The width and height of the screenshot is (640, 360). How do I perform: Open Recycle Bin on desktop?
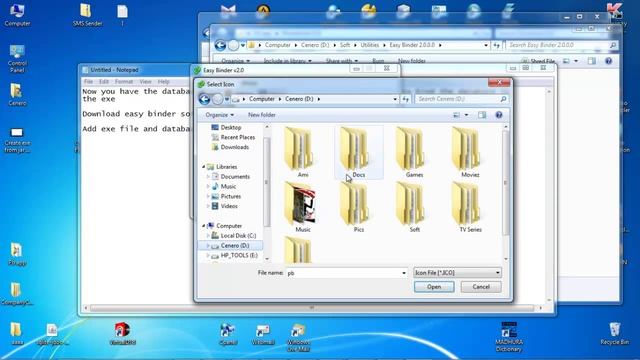point(614,333)
